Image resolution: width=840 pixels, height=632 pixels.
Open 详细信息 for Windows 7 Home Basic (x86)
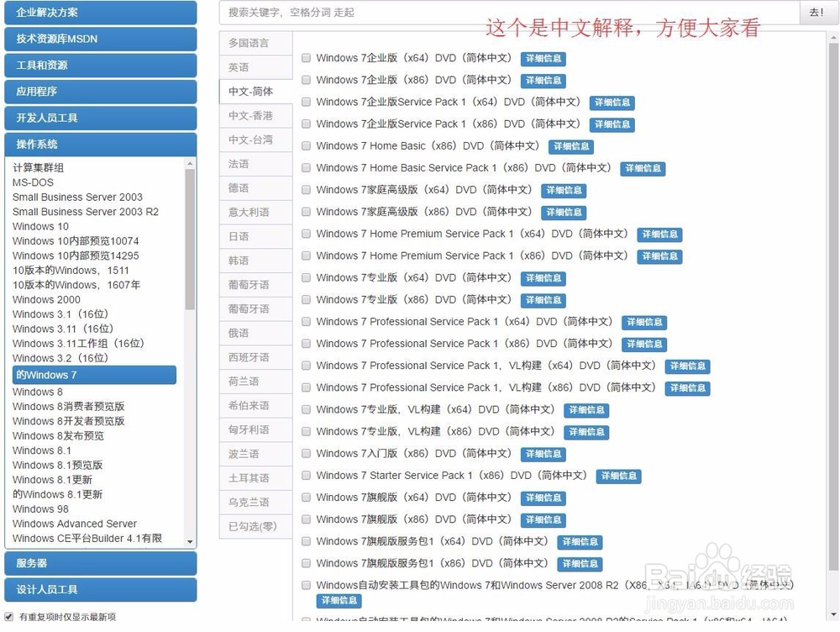pyautogui.click(x=571, y=146)
